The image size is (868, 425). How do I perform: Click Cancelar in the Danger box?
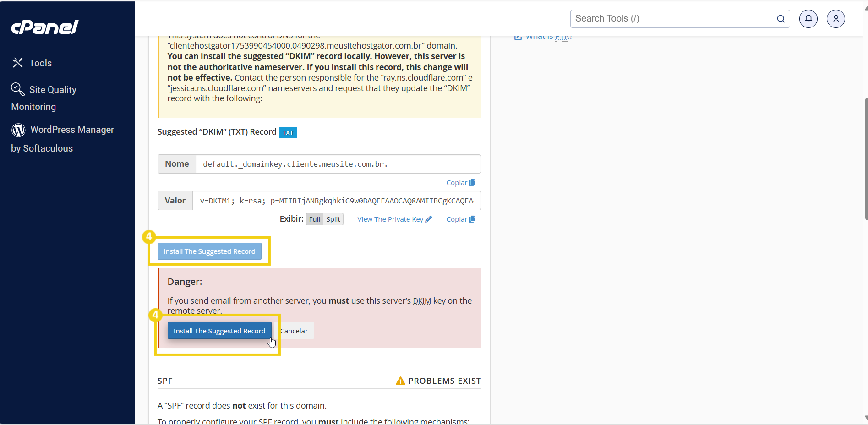tap(294, 331)
